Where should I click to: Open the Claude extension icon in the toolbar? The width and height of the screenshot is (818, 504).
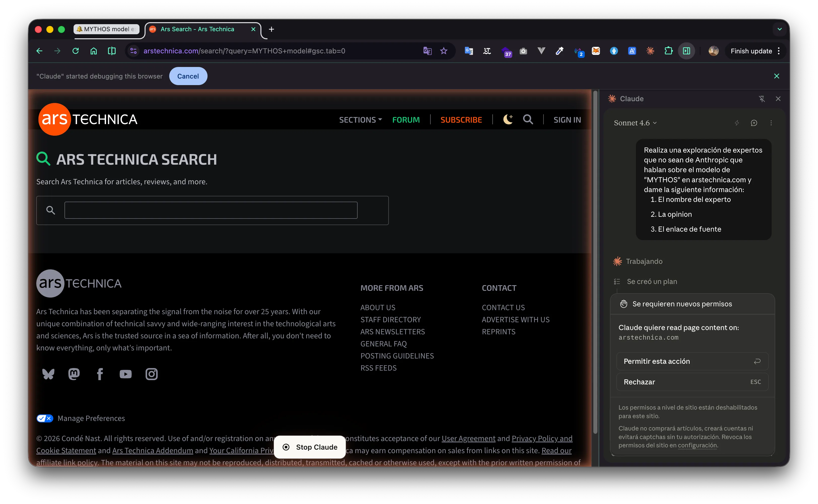650,51
